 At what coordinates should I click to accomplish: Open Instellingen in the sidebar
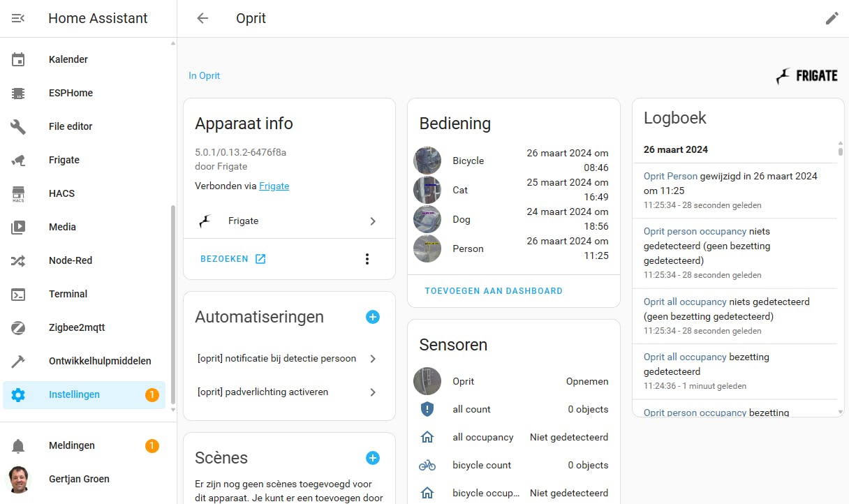(74, 394)
